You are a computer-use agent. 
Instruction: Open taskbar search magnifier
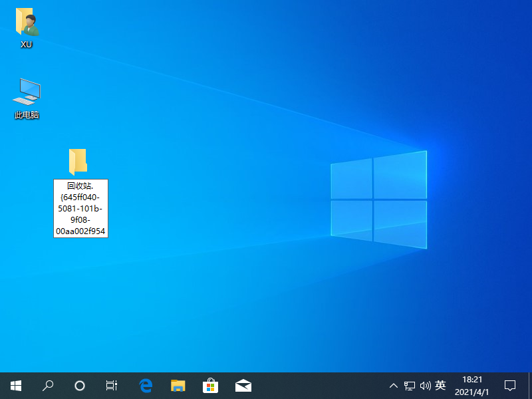48,385
